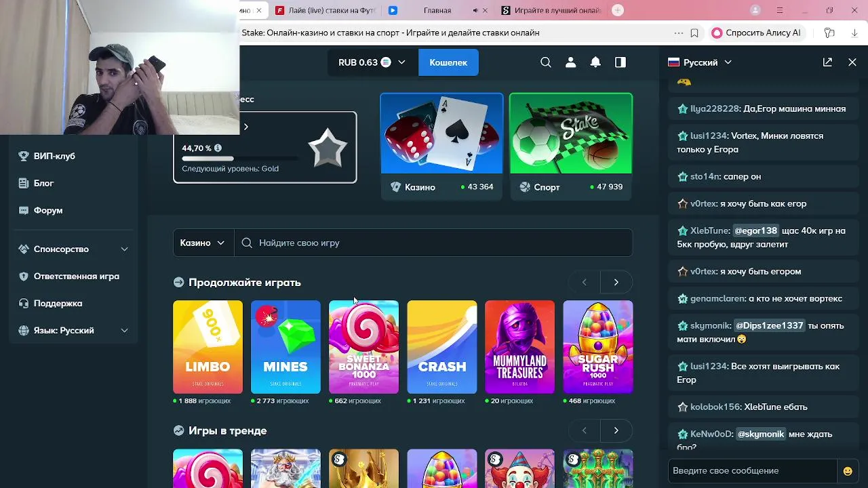
Task: Toggle the chat sidebar panel icon
Action: (620, 62)
